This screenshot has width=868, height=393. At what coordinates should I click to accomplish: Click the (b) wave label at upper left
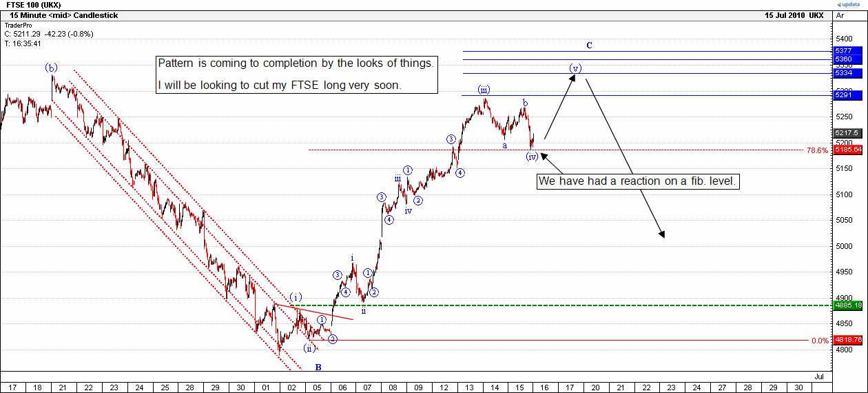click(x=52, y=68)
